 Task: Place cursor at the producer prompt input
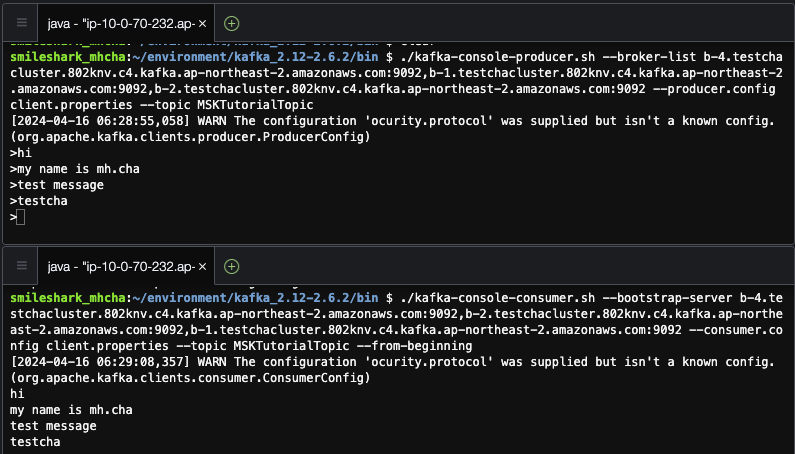(21, 217)
